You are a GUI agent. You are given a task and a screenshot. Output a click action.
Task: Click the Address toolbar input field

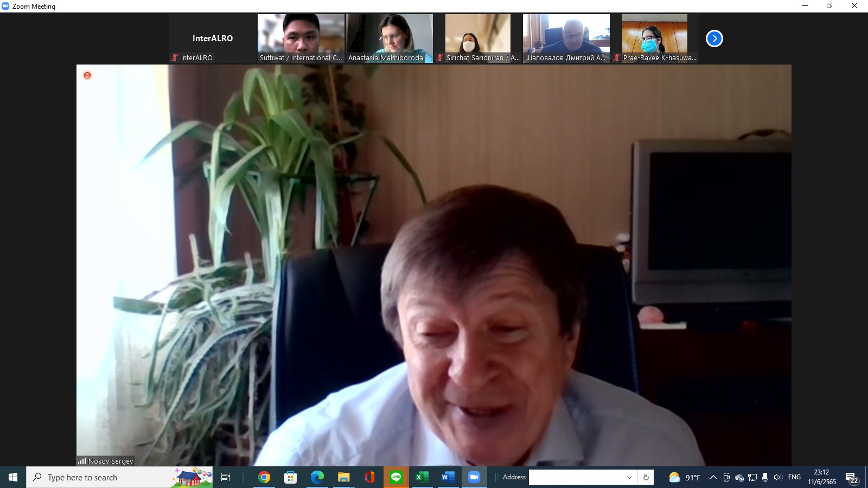point(576,477)
